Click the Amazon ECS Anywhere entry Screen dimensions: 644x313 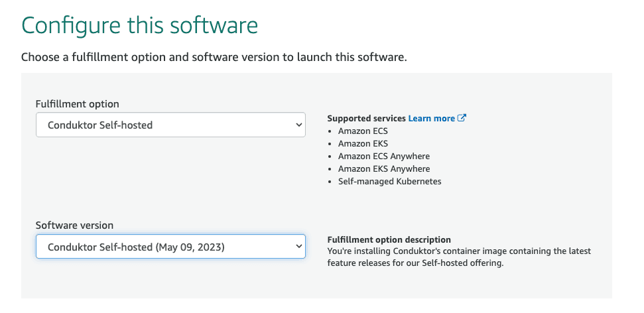(x=383, y=156)
